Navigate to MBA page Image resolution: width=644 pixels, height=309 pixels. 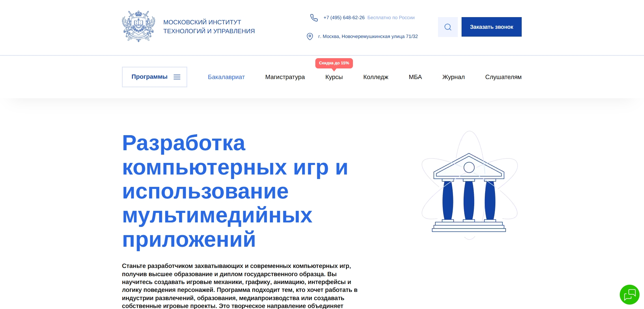[415, 77]
